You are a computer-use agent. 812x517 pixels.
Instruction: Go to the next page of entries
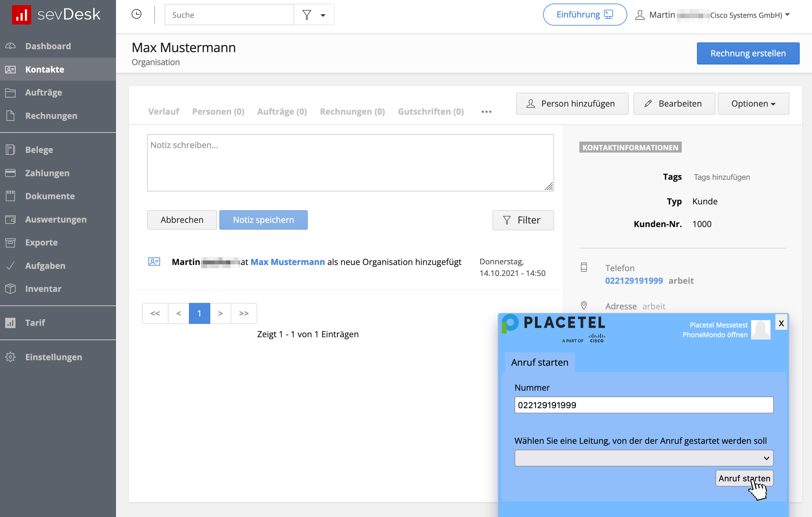221,314
